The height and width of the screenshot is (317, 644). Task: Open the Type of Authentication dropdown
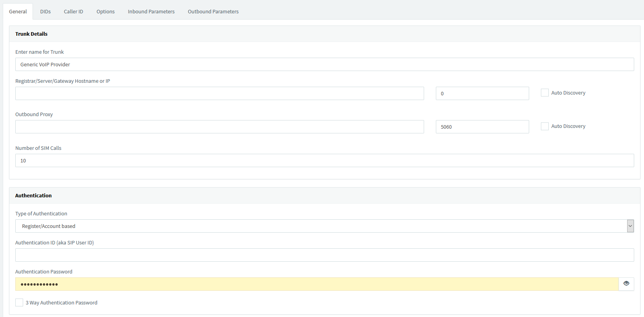[324, 226]
